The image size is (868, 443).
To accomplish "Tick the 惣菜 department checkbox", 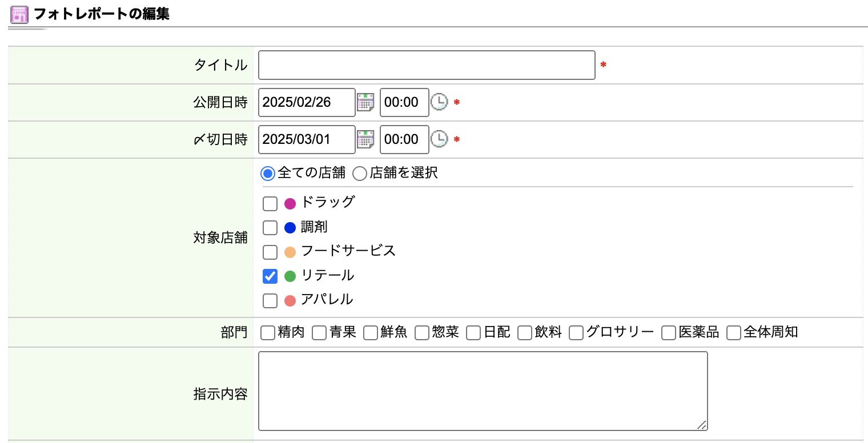I will pyautogui.click(x=422, y=333).
